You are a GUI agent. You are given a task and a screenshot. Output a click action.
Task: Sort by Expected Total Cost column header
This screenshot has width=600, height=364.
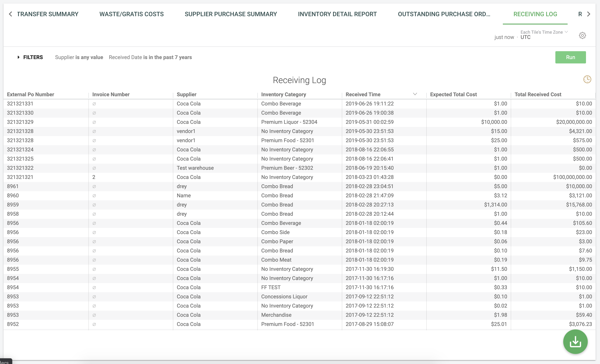point(453,94)
